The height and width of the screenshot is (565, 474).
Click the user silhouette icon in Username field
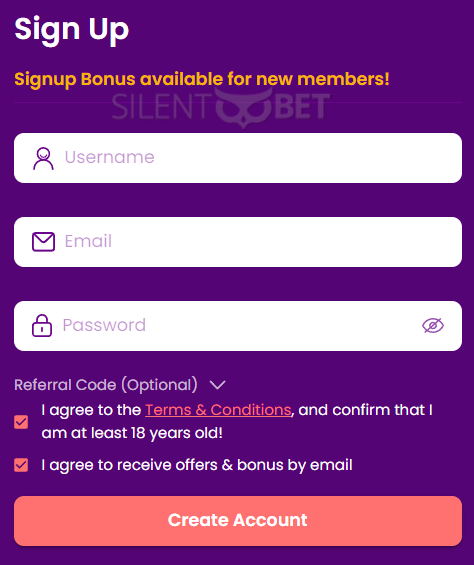pyautogui.click(x=43, y=158)
